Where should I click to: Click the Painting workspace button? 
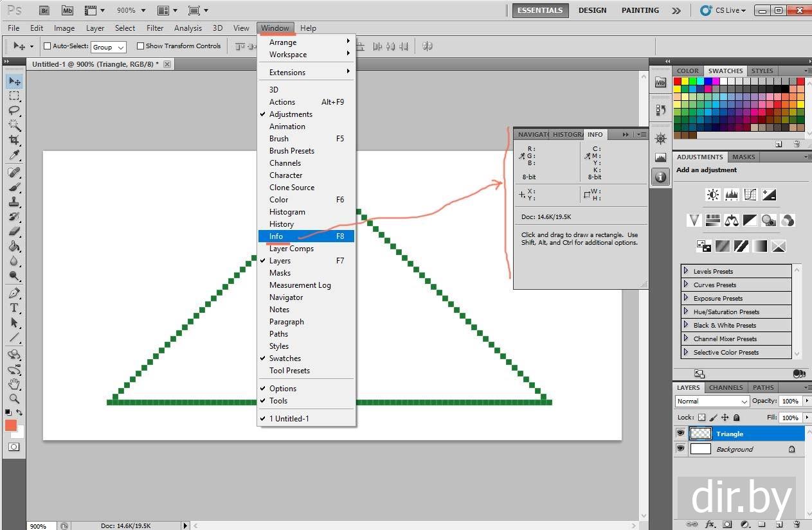point(640,10)
